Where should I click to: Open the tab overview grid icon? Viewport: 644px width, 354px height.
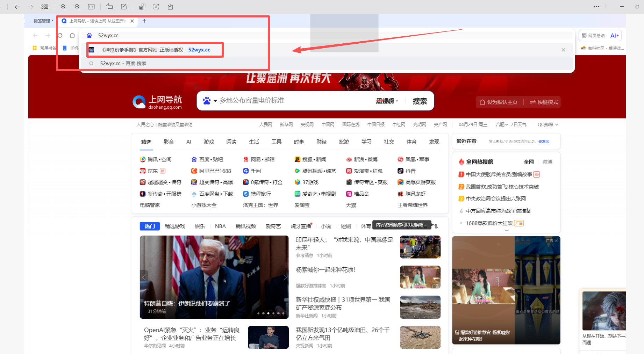pyautogui.click(x=45, y=7)
